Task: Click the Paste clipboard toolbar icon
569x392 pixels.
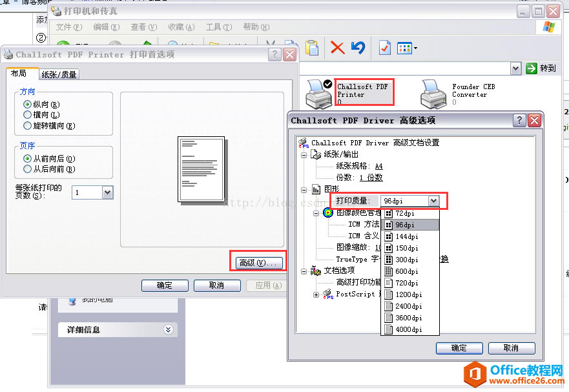Action: (x=312, y=48)
